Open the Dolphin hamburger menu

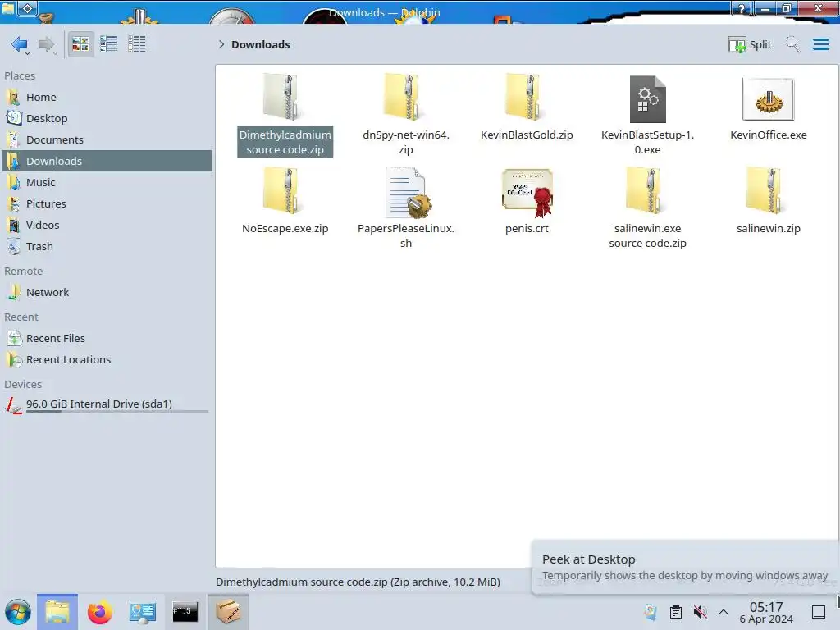click(820, 44)
